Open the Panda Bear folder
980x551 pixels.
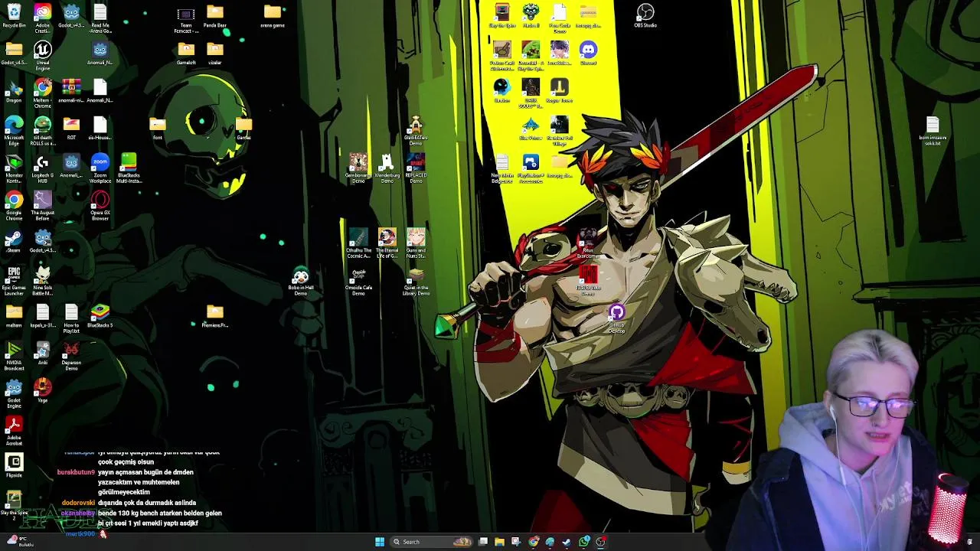215,15
